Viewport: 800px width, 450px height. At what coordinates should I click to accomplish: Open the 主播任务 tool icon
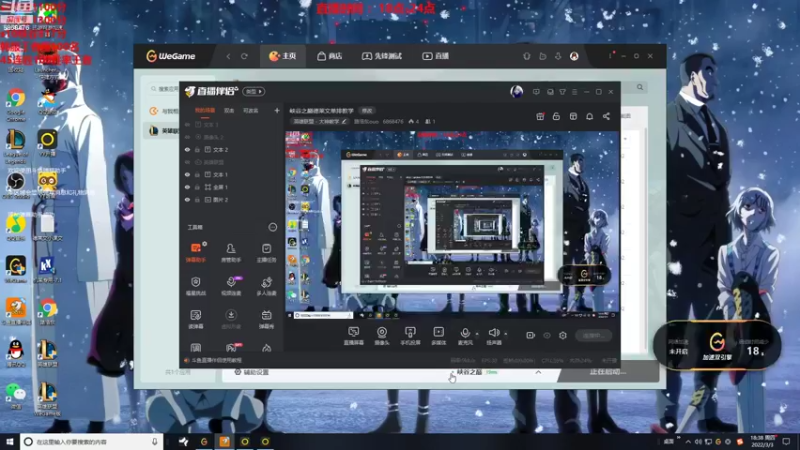[266, 252]
